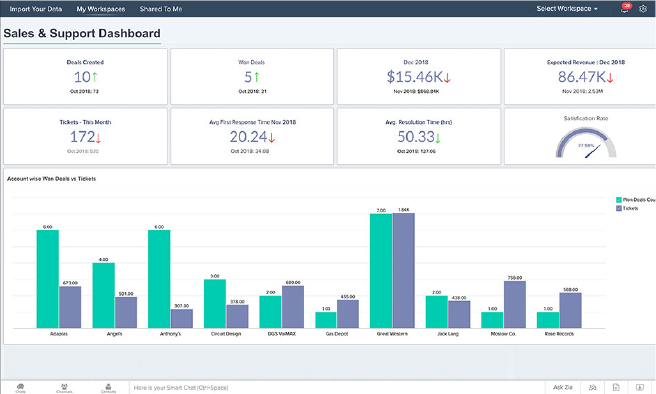Image resolution: width=656 pixels, height=394 pixels.
Task: Toggle Tickets legend entry
Action: pyautogui.click(x=627, y=208)
